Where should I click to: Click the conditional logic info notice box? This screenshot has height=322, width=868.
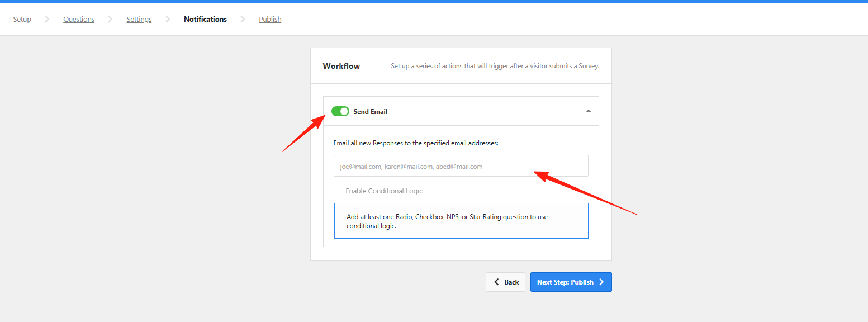click(461, 221)
